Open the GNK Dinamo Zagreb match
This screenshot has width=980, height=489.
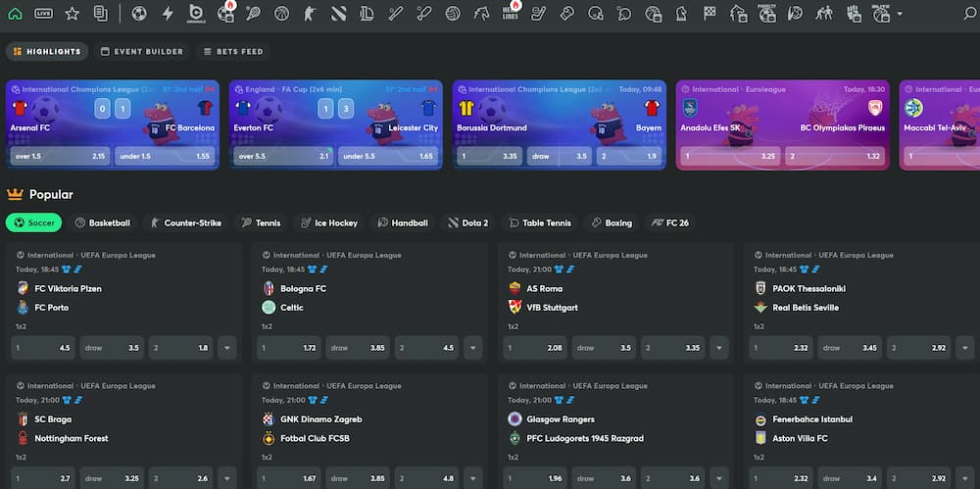(x=369, y=431)
